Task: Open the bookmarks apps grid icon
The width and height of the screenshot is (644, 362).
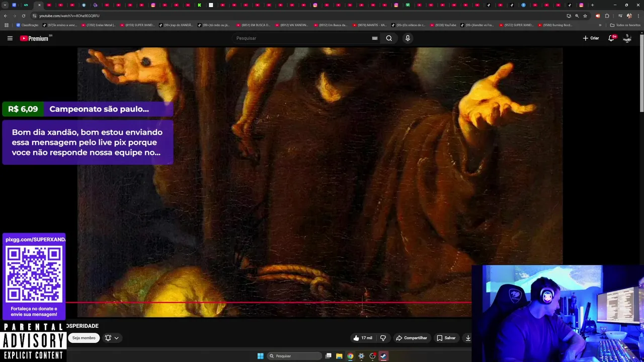Action: (x=6, y=25)
